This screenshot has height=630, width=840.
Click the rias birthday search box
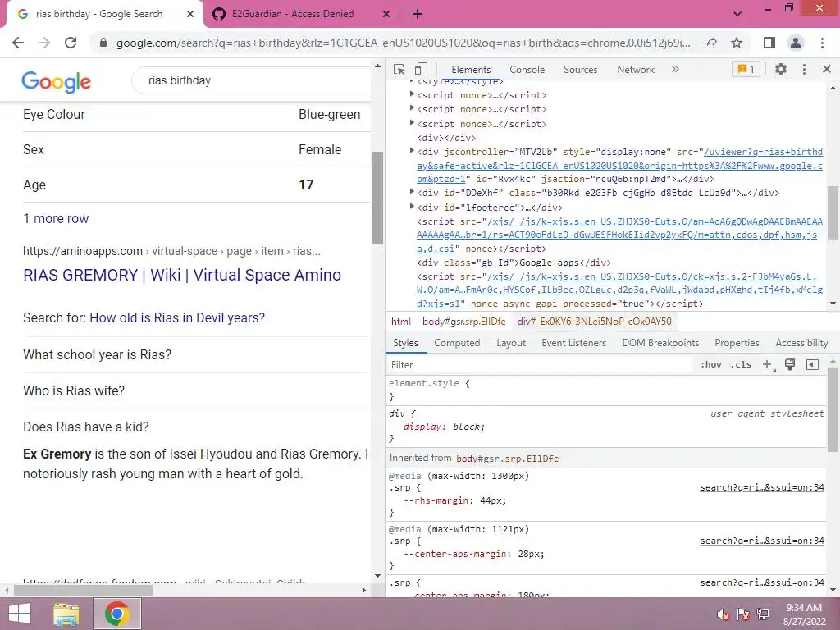(x=252, y=81)
